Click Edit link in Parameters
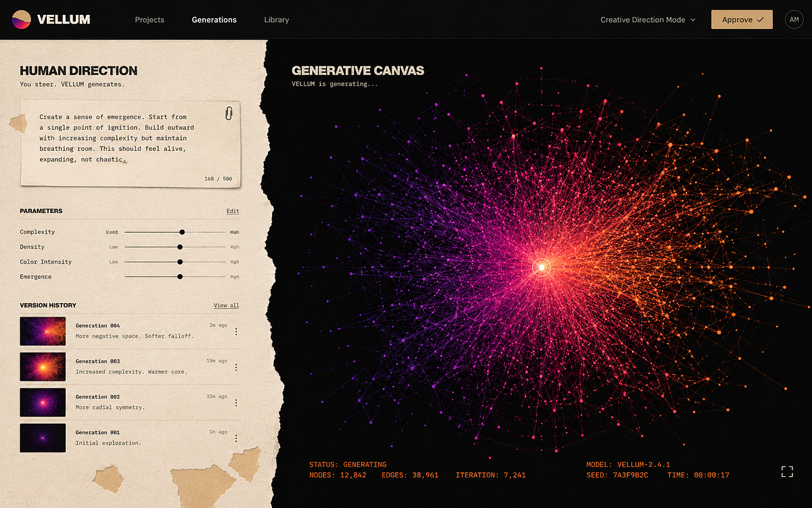 233,211
